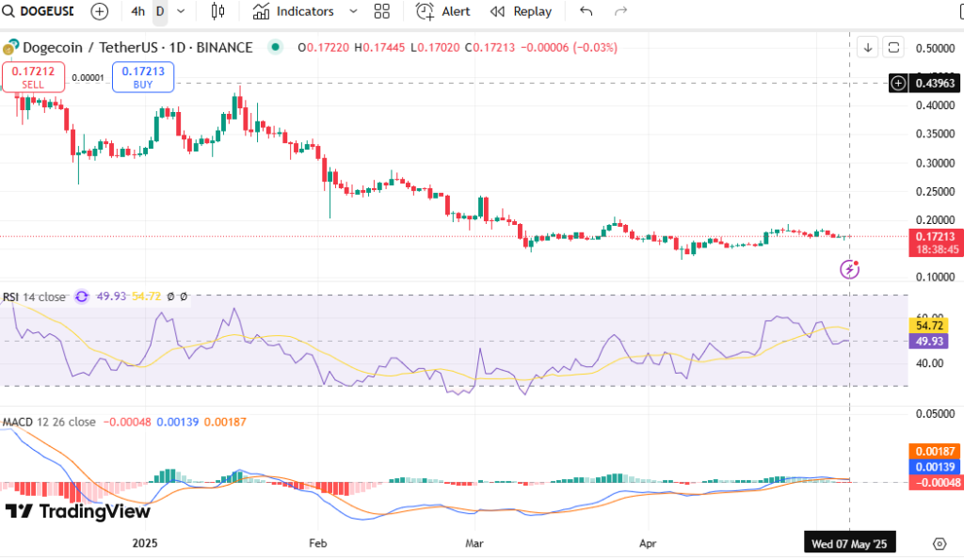The width and height of the screenshot is (964, 560).
Task: Create an Alert from the toolbar
Action: click(x=442, y=11)
